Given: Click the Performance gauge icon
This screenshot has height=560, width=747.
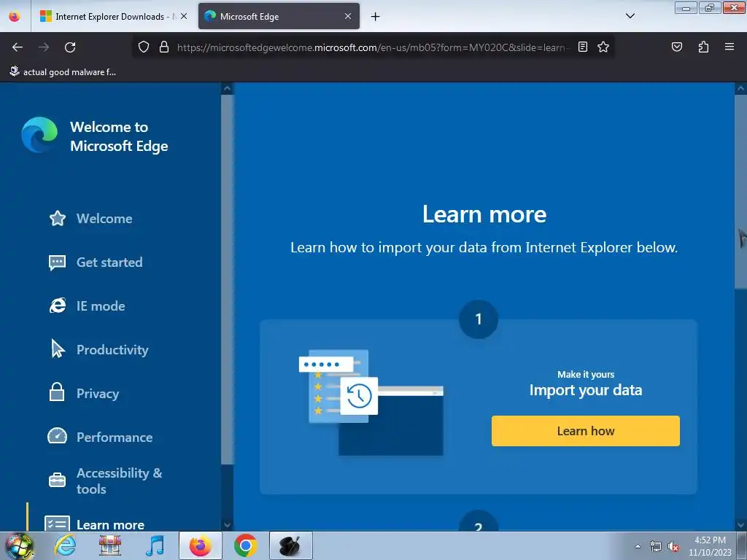Looking at the screenshot, I should click(57, 436).
